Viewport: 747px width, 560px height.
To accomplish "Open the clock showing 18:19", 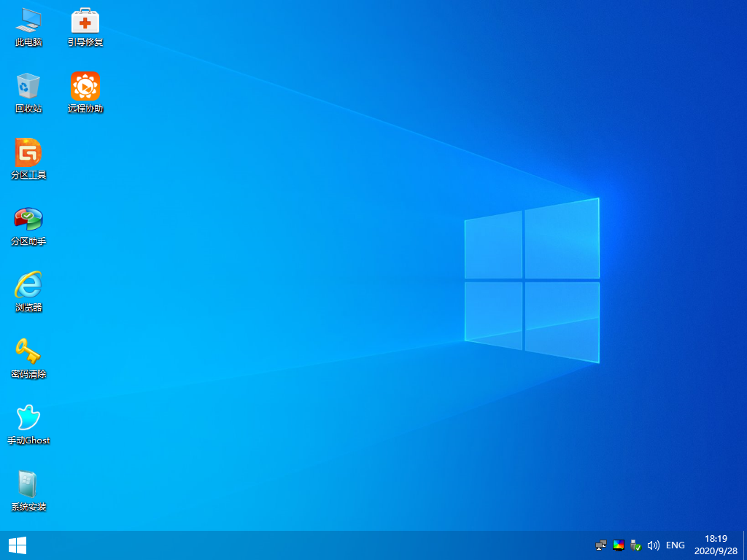I will [716, 545].
